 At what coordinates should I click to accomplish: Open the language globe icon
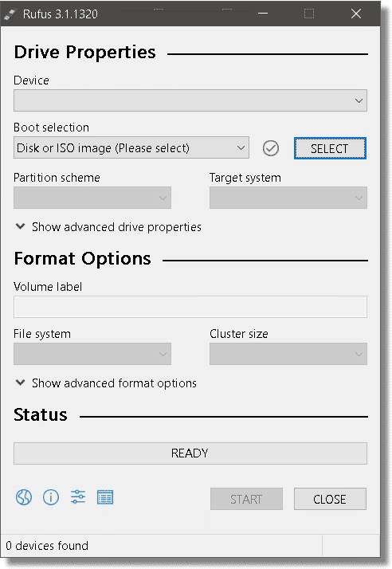pyautogui.click(x=24, y=497)
